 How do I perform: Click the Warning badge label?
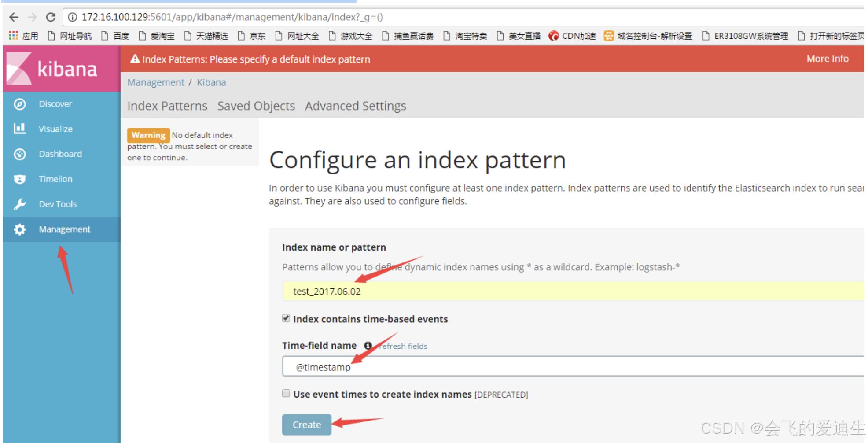click(148, 135)
